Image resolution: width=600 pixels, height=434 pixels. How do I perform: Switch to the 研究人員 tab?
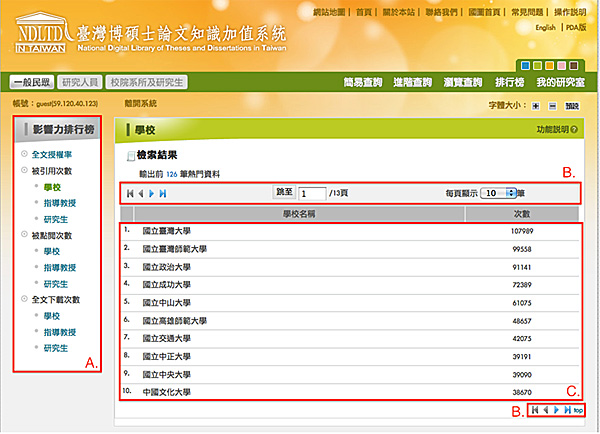pos(79,82)
